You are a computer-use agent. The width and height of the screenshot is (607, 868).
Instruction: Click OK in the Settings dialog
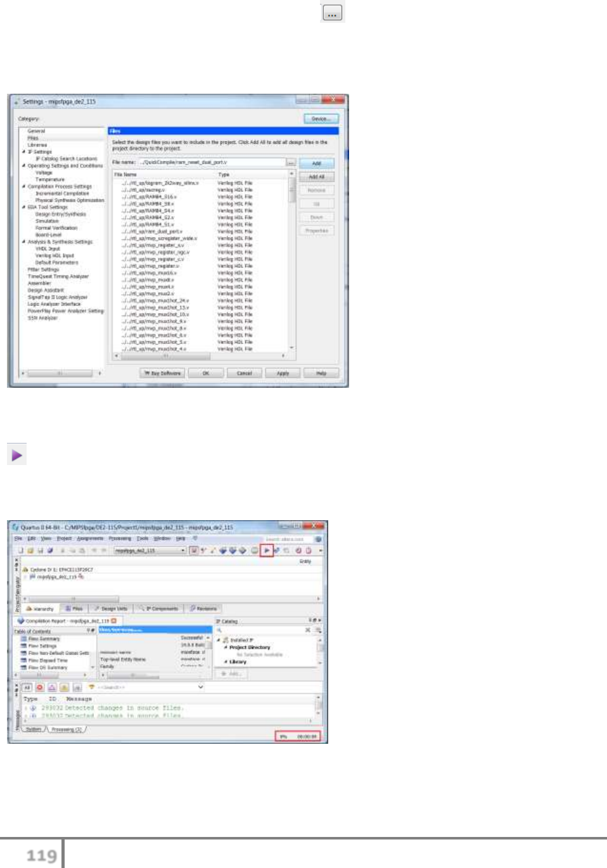tap(206, 373)
